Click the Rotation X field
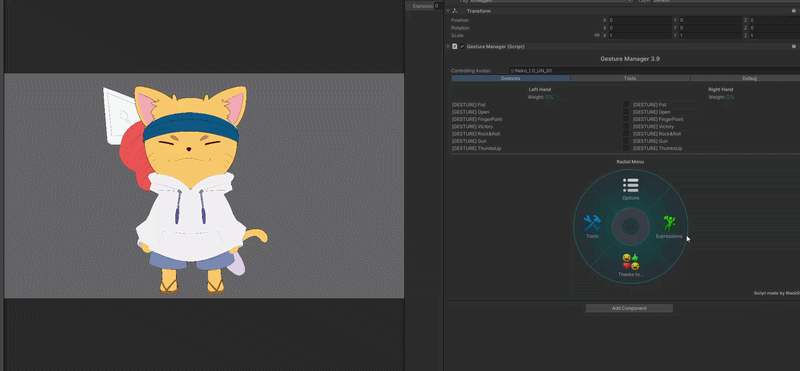 pyautogui.click(x=640, y=28)
